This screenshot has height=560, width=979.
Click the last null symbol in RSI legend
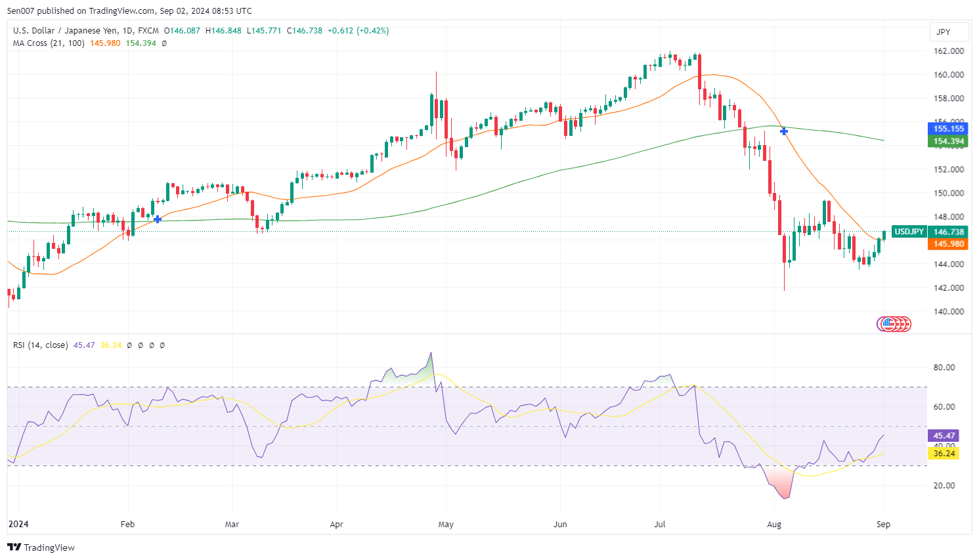(162, 345)
